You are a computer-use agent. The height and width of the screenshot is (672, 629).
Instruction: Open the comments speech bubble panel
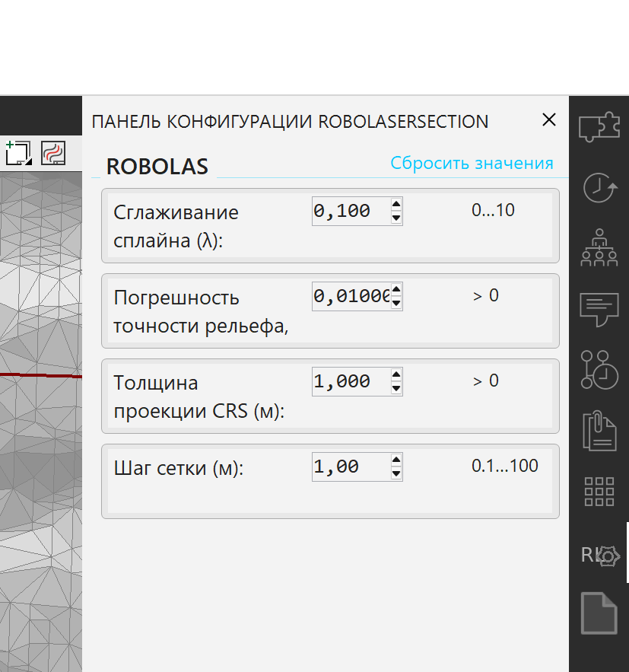599,308
